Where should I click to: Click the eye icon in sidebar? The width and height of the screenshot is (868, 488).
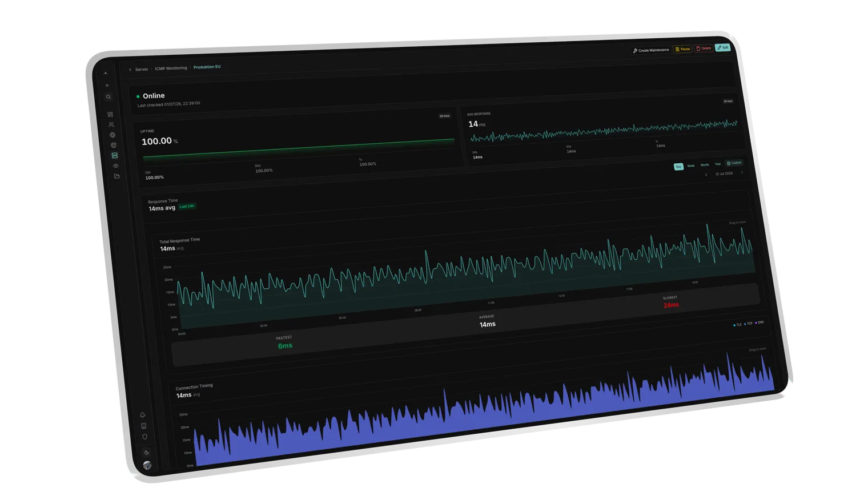(x=116, y=166)
